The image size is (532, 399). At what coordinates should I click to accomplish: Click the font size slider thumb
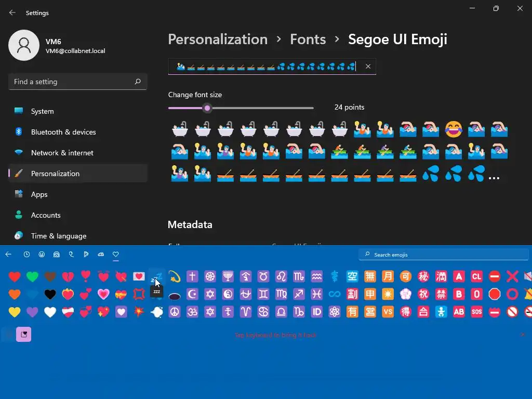[x=207, y=108]
